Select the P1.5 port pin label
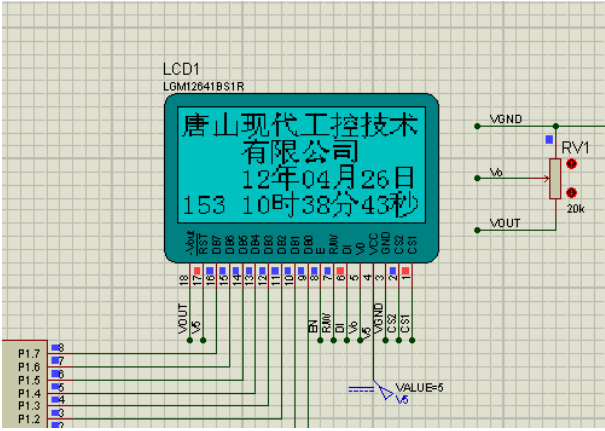This screenshot has width=605, height=431. pos(29,380)
